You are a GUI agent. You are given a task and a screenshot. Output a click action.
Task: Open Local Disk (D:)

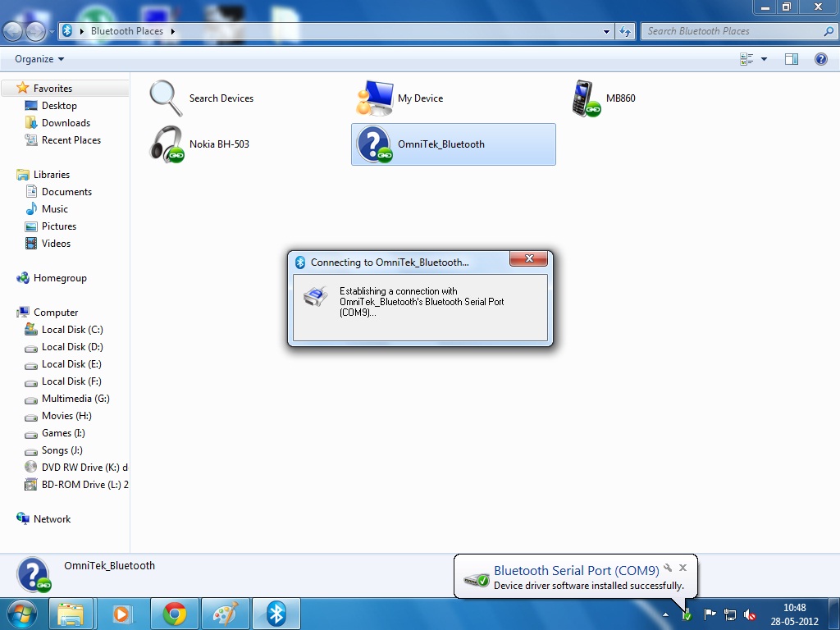(x=72, y=347)
